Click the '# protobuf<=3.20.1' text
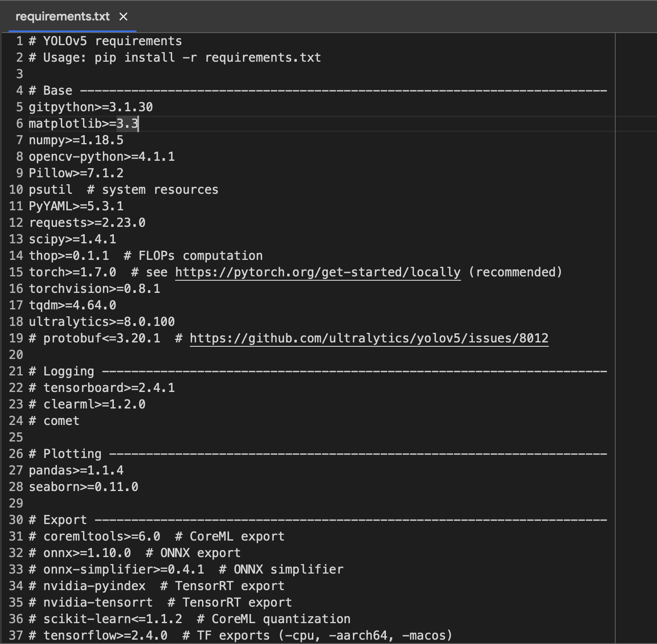This screenshot has width=657, height=644. (x=94, y=338)
